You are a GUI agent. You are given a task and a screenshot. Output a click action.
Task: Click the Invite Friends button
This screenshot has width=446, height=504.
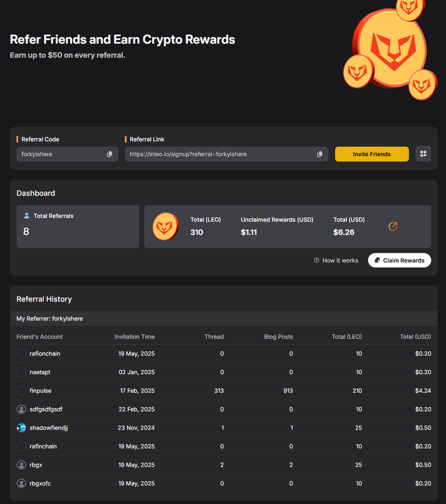click(372, 154)
